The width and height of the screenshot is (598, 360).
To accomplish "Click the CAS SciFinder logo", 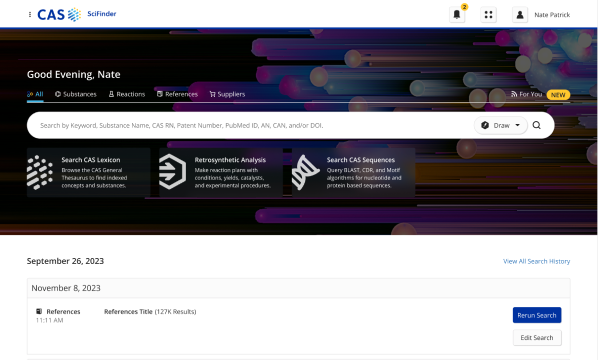I will [77, 14].
